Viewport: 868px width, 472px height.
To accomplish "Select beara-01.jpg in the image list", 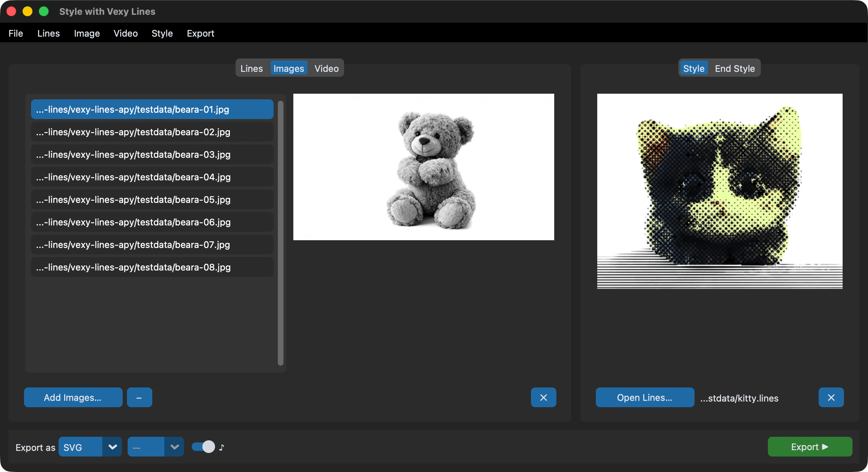I will [152, 109].
